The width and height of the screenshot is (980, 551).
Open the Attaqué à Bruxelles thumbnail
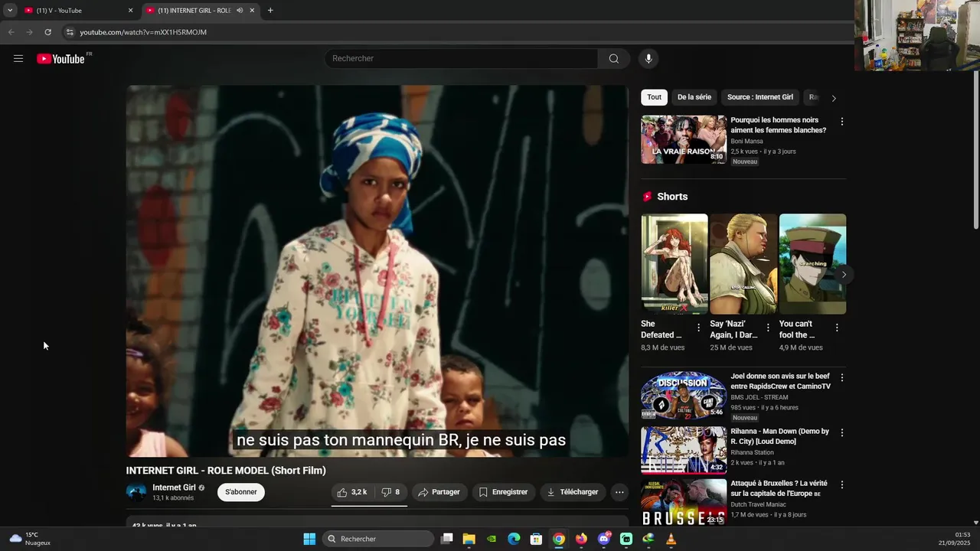click(684, 502)
